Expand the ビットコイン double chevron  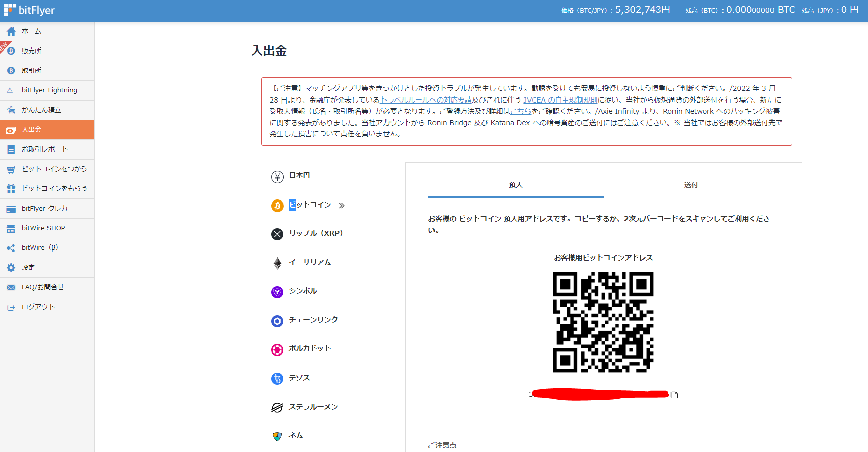pos(342,206)
